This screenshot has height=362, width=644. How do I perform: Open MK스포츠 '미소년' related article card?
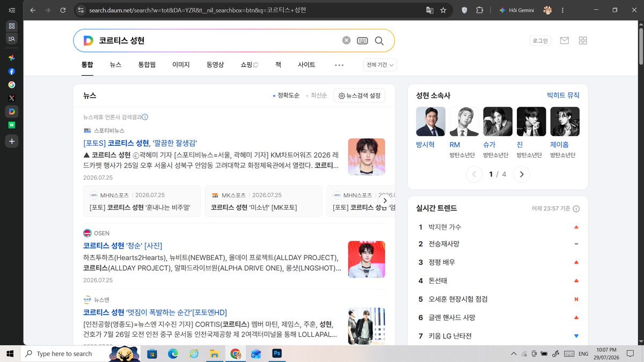pyautogui.click(x=264, y=201)
